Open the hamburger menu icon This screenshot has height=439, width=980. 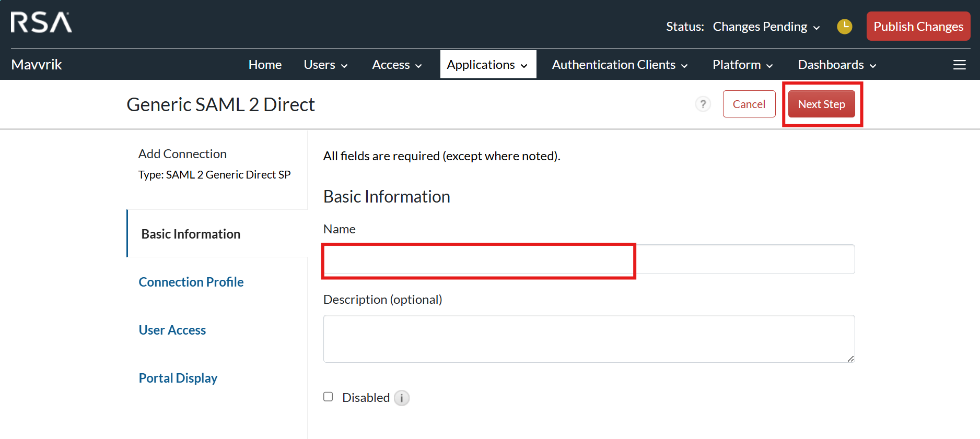click(959, 65)
